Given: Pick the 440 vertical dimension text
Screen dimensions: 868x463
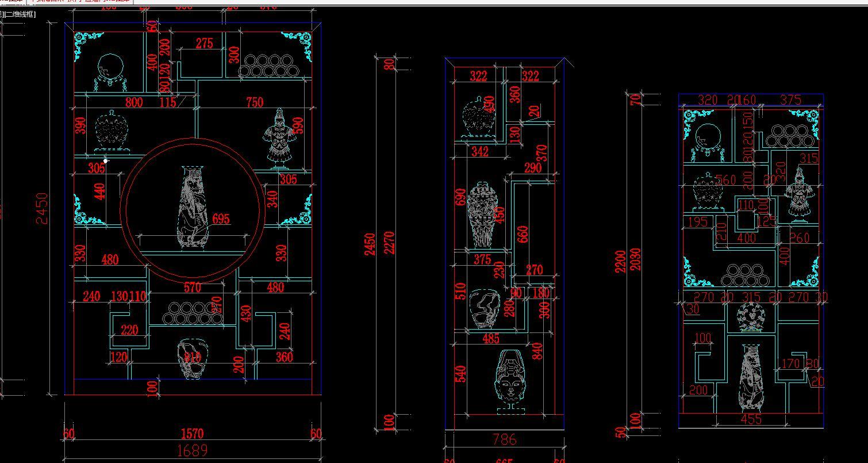Looking at the screenshot, I should (x=99, y=192).
